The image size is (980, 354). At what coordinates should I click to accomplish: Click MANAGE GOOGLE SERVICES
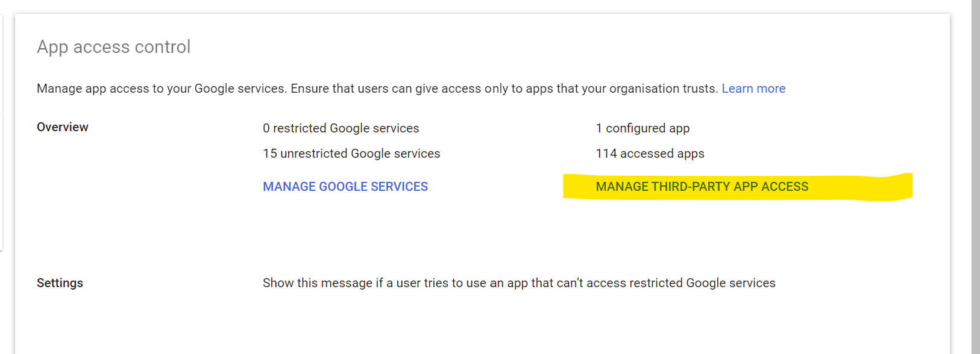click(345, 187)
